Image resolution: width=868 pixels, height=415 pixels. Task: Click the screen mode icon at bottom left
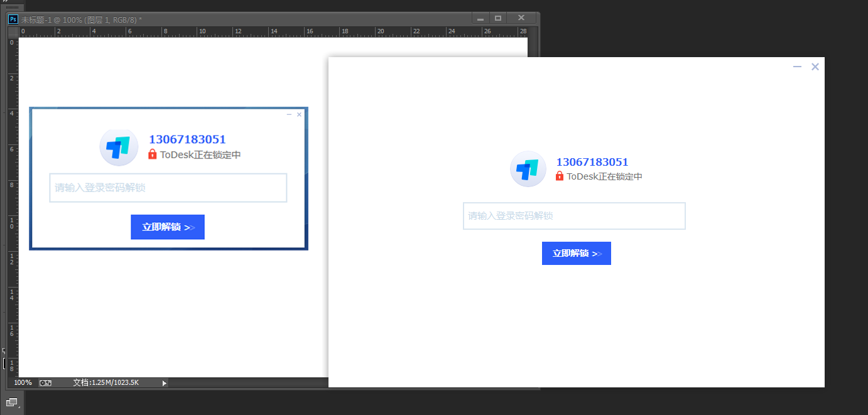[12, 402]
